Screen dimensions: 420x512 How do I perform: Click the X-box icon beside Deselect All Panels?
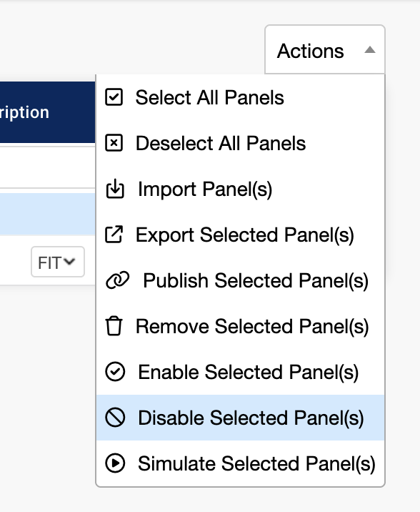114,143
